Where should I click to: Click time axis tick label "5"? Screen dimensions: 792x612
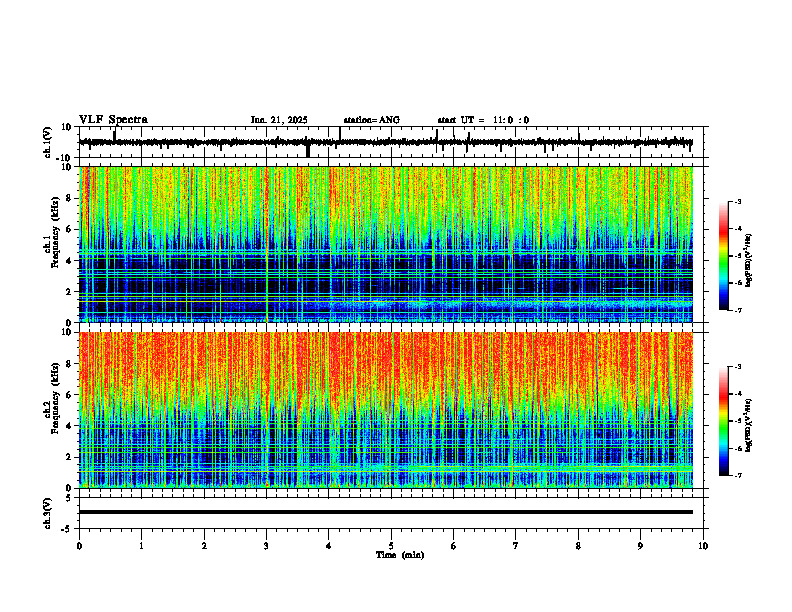pyautogui.click(x=391, y=546)
